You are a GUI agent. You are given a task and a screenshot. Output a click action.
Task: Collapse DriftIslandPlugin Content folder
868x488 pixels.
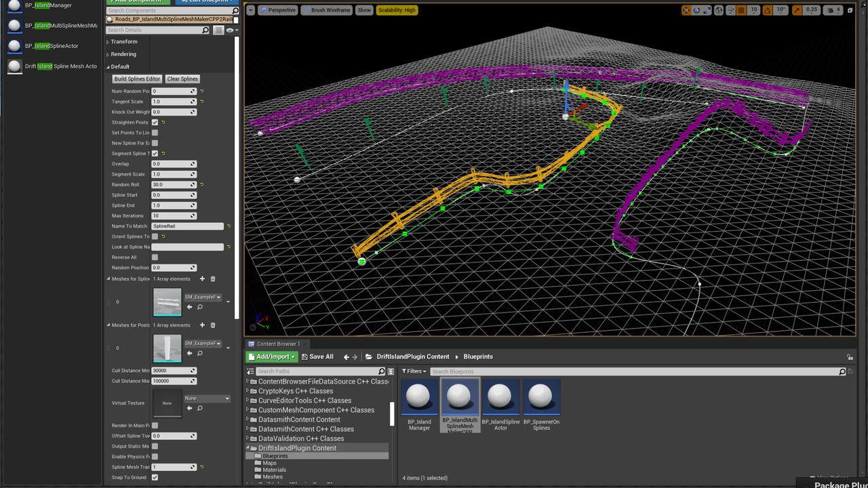(248, 448)
